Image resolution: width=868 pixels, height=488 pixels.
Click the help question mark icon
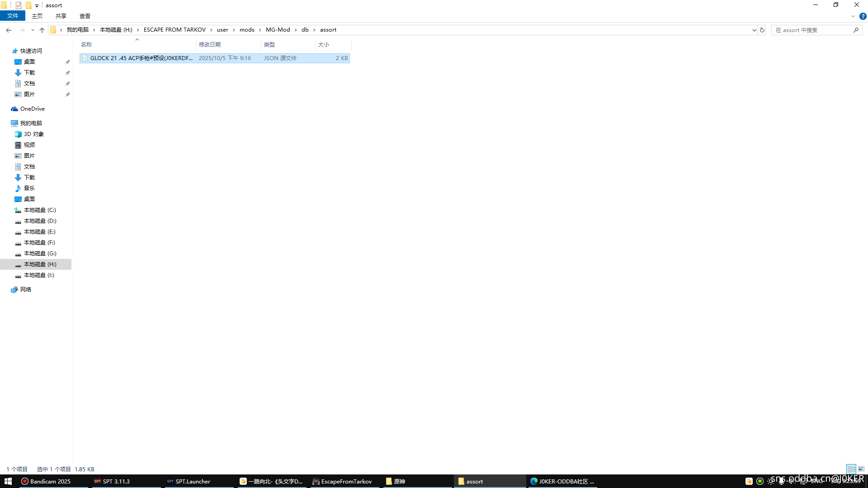pos(863,16)
